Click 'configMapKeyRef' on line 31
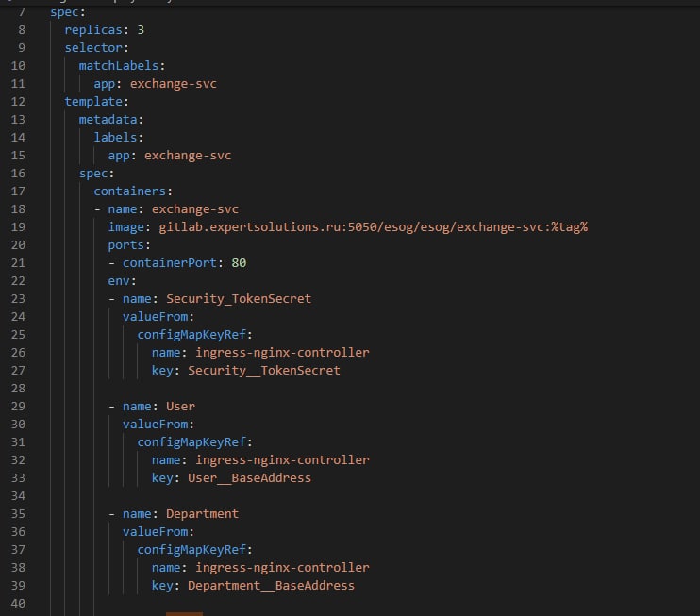Viewport: 700px width, 616px height. [x=192, y=441]
